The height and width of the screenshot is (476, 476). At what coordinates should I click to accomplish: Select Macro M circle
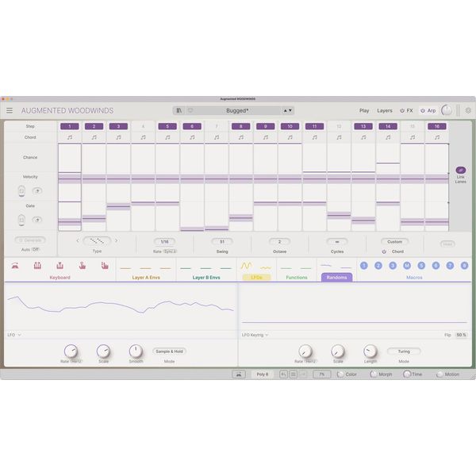coord(407,266)
